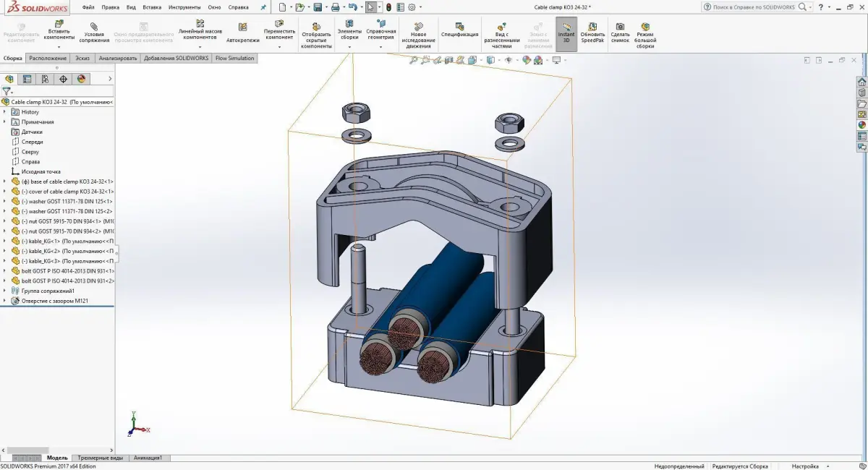
Task: Switch to the Flow Simulation tab
Action: point(235,59)
